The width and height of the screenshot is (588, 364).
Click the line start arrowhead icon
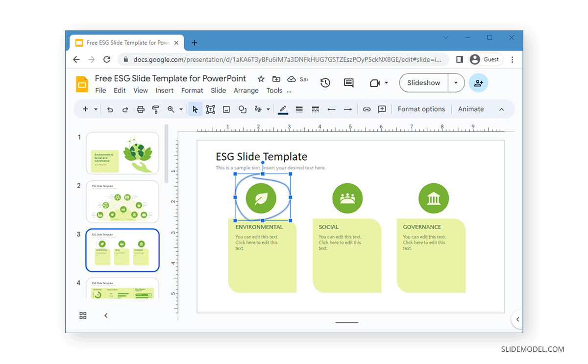pyautogui.click(x=332, y=109)
